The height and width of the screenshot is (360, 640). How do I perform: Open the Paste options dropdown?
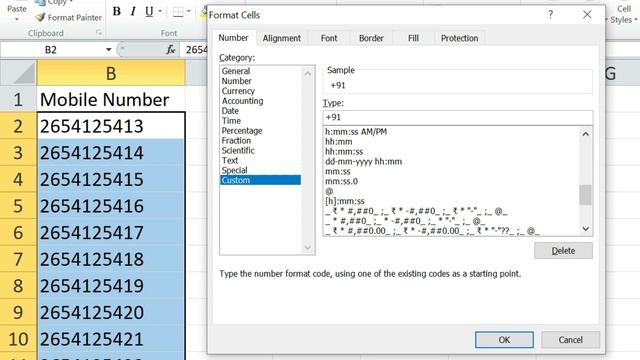17,20
